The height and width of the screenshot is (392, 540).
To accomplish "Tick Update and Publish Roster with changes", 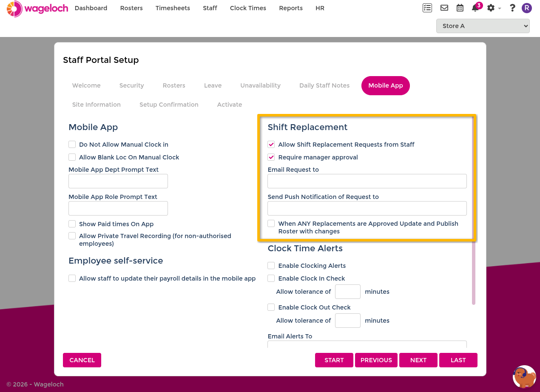I will (x=271, y=224).
